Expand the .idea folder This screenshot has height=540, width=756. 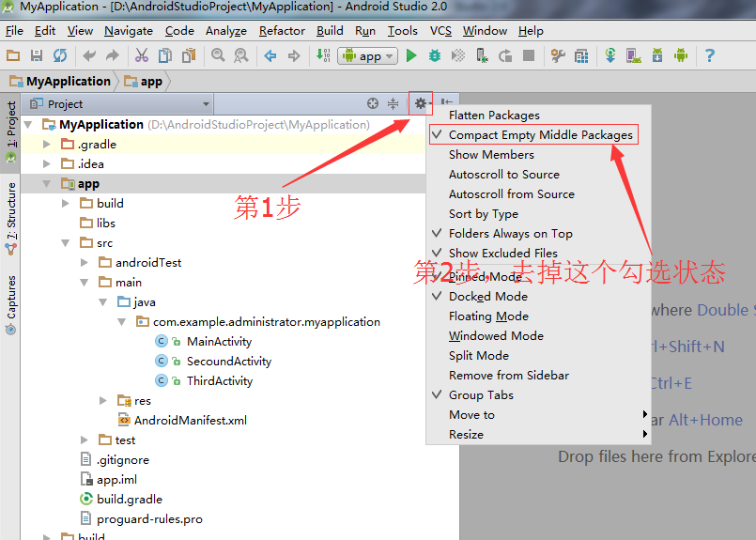click(x=47, y=164)
